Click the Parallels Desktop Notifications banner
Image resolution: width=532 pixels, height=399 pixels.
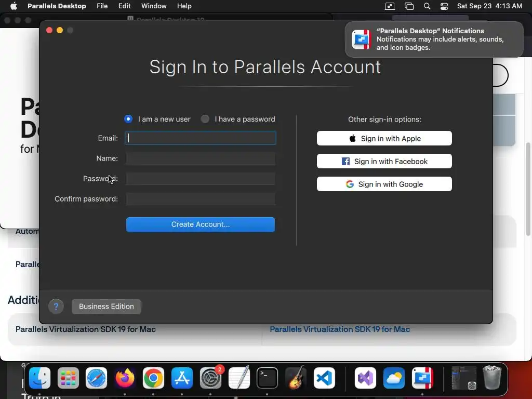click(x=434, y=39)
